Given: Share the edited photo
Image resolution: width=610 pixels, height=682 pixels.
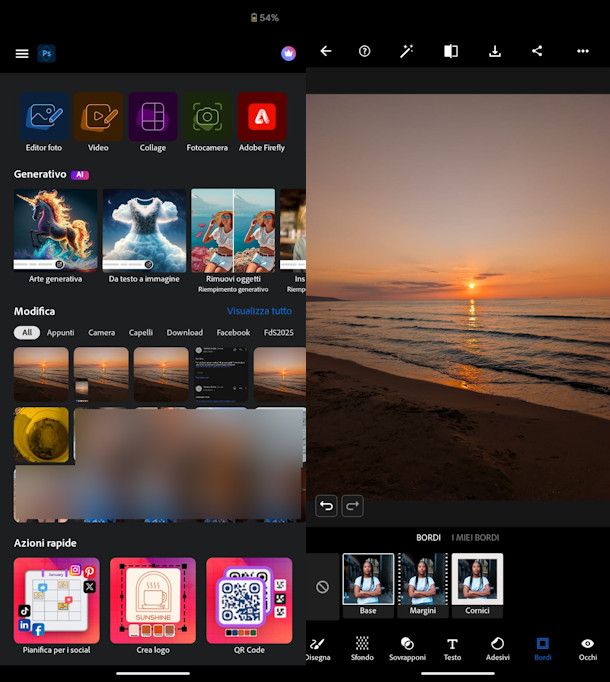Looking at the screenshot, I should [x=537, y=51].
